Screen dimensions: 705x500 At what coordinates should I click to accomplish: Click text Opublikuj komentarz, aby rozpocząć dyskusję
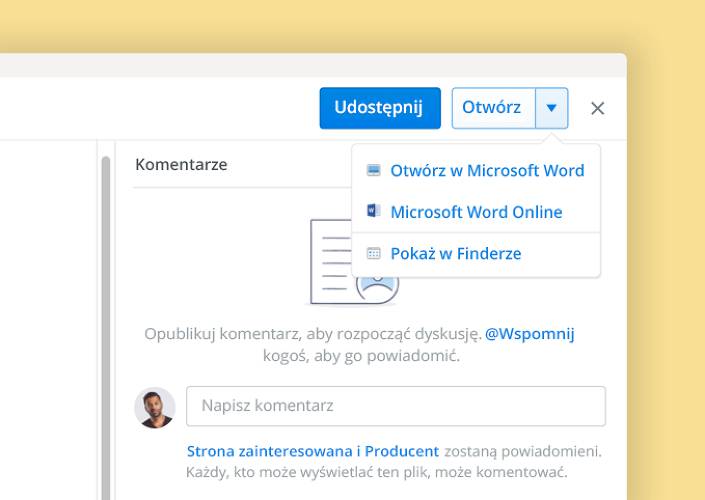tap(313, 335)
